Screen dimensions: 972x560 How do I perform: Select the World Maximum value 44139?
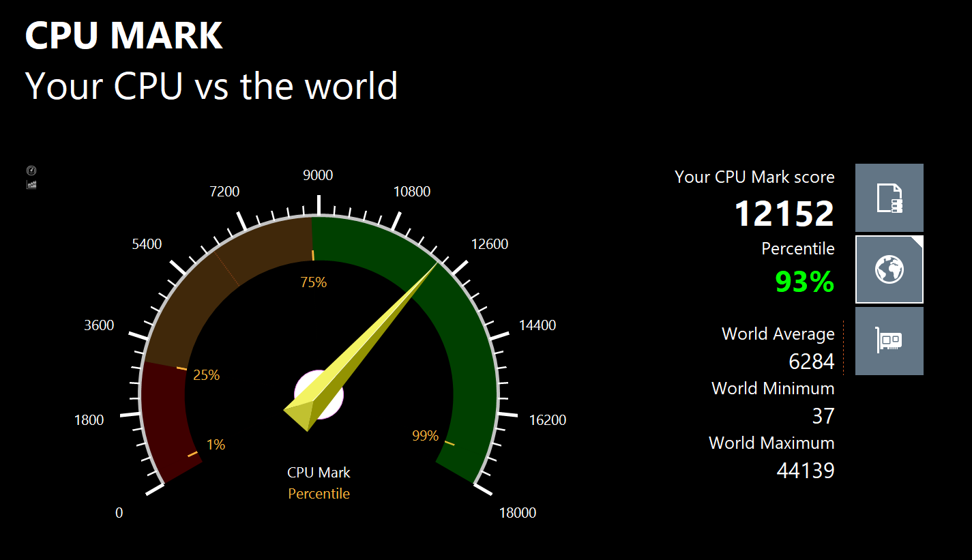[x=806, y=471]
